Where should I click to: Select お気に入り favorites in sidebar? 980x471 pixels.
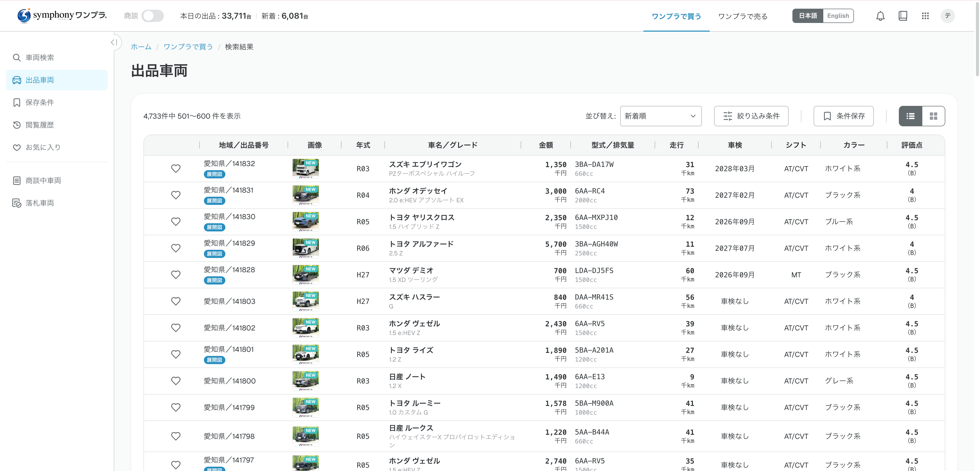[42, 147]
